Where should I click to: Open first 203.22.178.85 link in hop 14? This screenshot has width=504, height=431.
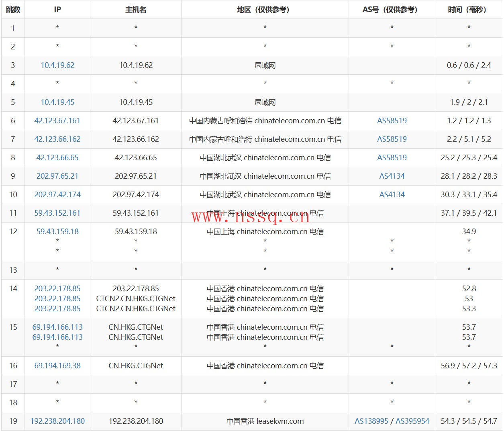(57, 288)
